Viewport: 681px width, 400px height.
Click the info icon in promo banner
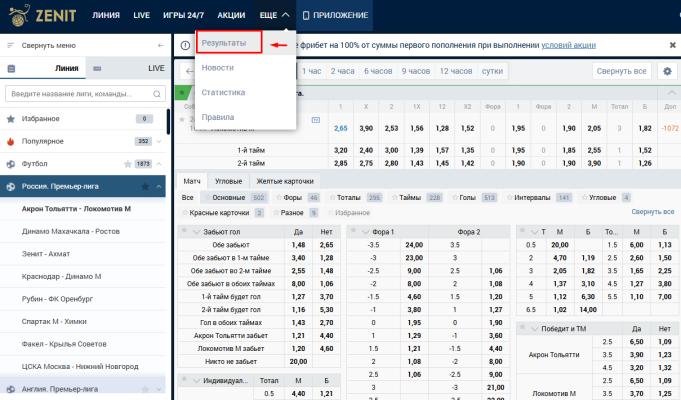185,45
